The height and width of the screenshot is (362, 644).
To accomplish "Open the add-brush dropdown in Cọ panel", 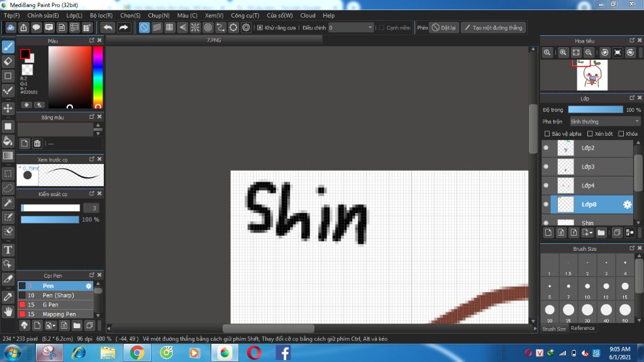I will click(x=50, y=326).
